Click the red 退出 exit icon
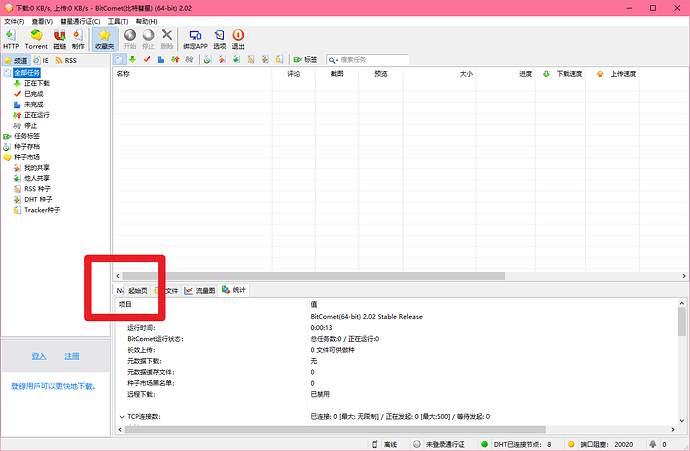This screenshot has width=690, height=451. [x=238, y=39]
